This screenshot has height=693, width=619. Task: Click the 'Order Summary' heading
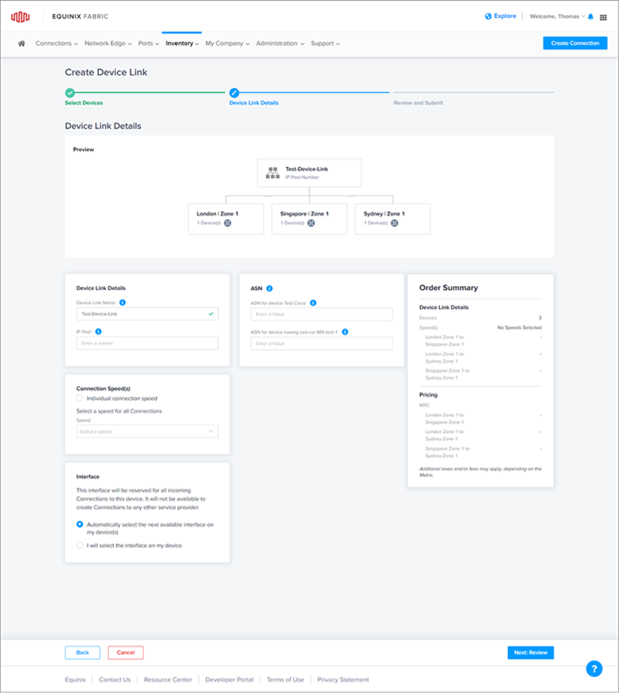click(448, 288)
